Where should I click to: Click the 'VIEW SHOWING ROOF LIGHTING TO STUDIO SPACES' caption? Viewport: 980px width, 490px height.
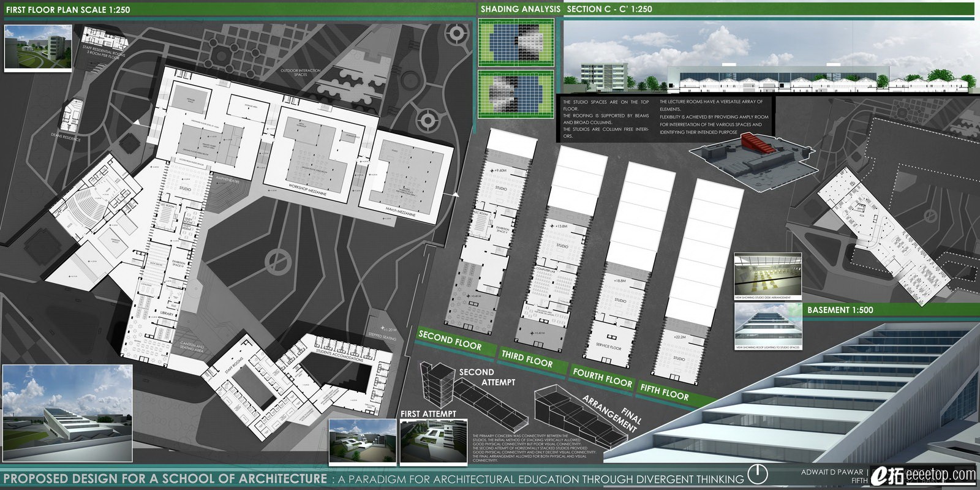(x=767, y=348)
